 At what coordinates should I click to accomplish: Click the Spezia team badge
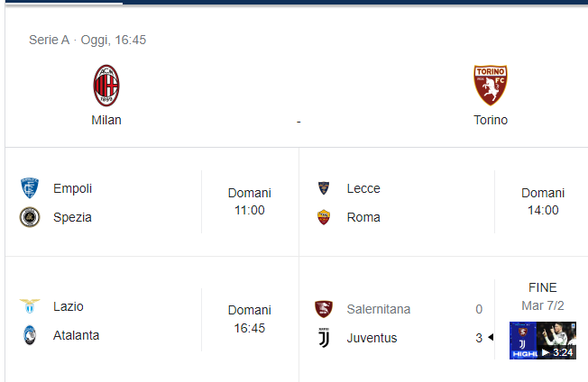click(x=30, y=217)
